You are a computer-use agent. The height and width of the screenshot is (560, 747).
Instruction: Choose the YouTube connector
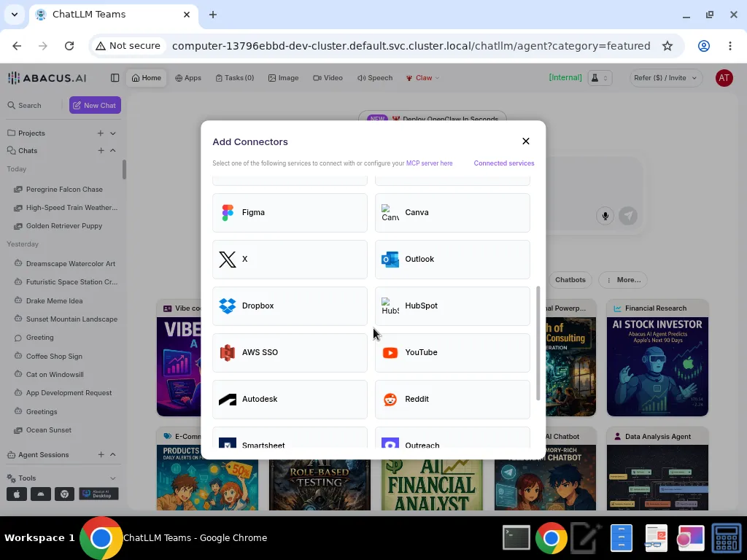tap(452, 352)
